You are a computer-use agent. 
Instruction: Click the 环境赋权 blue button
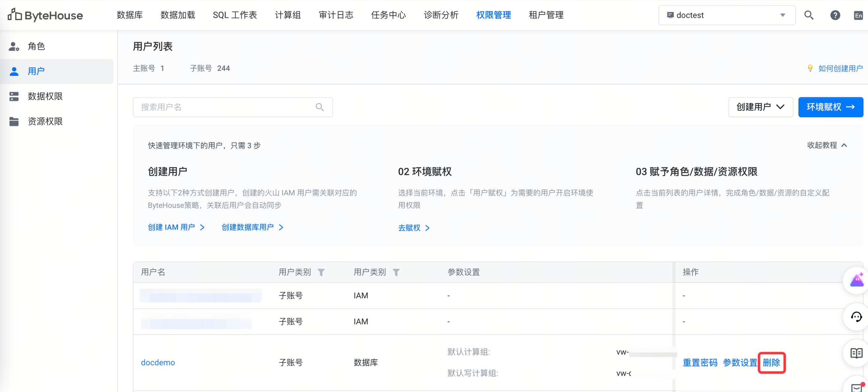pyautogui.click(x=830, y=107)
